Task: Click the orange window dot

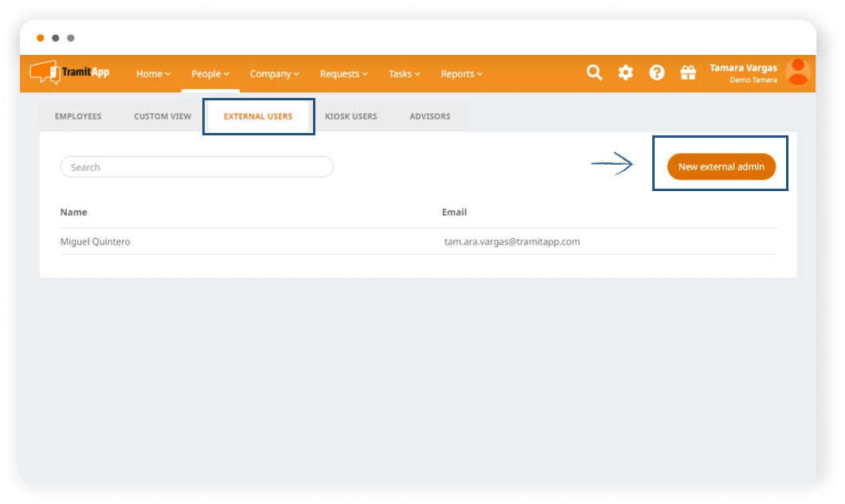Action: tap(41, 38)
